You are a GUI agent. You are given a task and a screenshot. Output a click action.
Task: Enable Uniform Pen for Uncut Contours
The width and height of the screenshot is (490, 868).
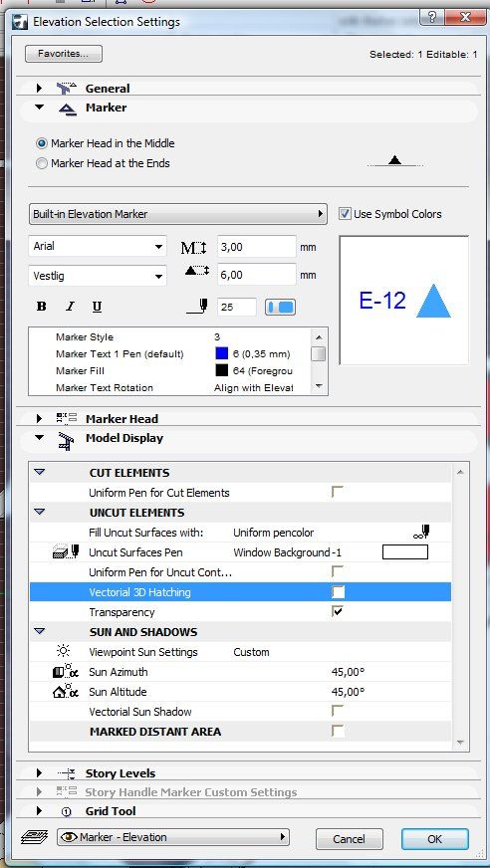point(338,570)
